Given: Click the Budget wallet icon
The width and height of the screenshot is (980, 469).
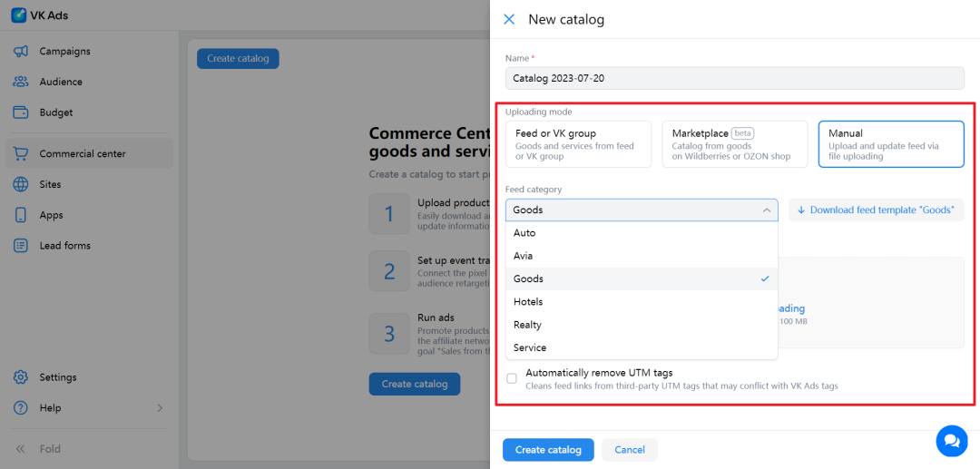Looking at the screenshot, I should click(21, 112).
